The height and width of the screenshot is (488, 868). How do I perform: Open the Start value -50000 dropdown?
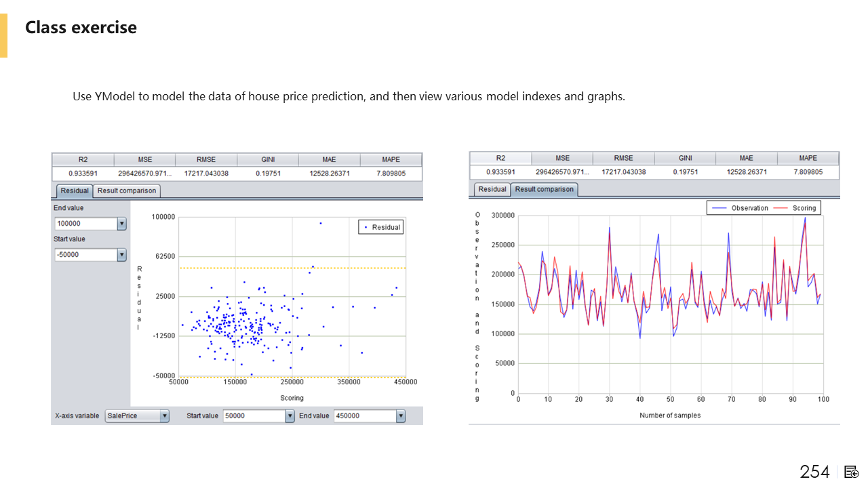121,255
